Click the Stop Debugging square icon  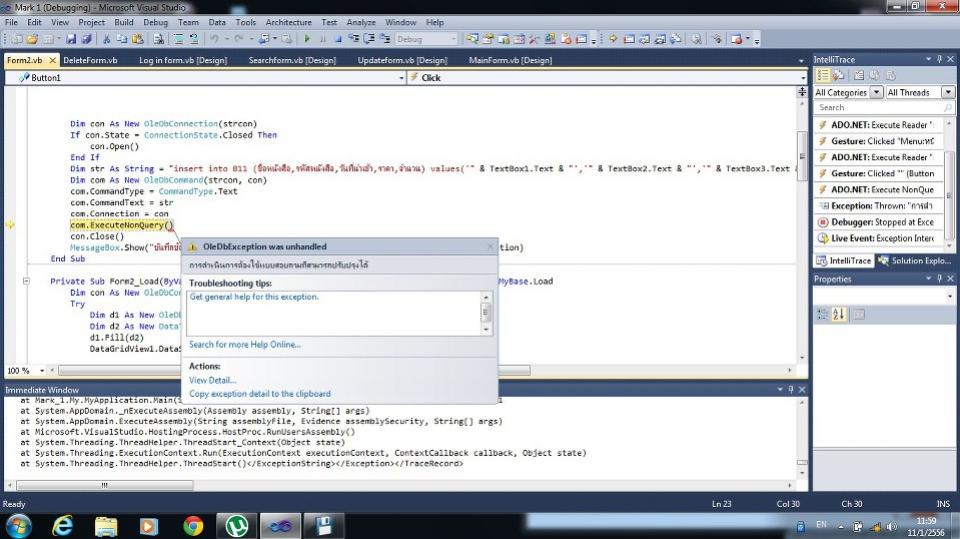[338, 39]
